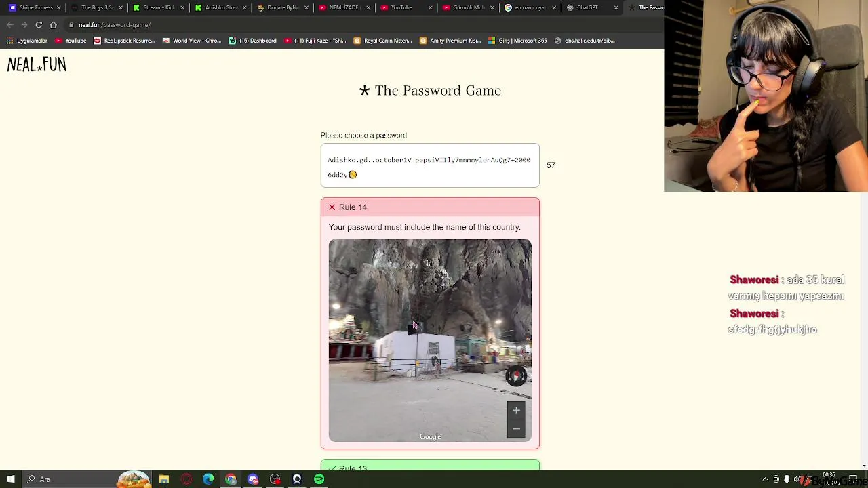Open Microsoft Edge from the taskbar

tap(208, 479)
